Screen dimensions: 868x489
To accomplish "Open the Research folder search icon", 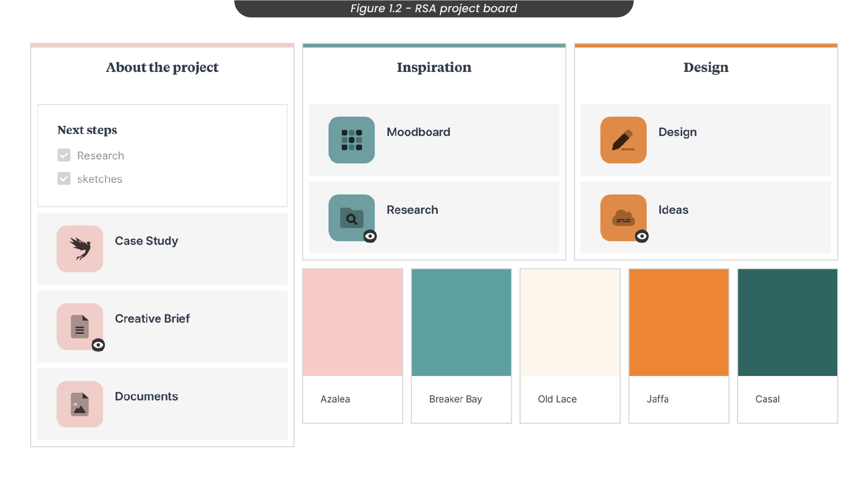I will pyautogui.click(x=351, y=218).
